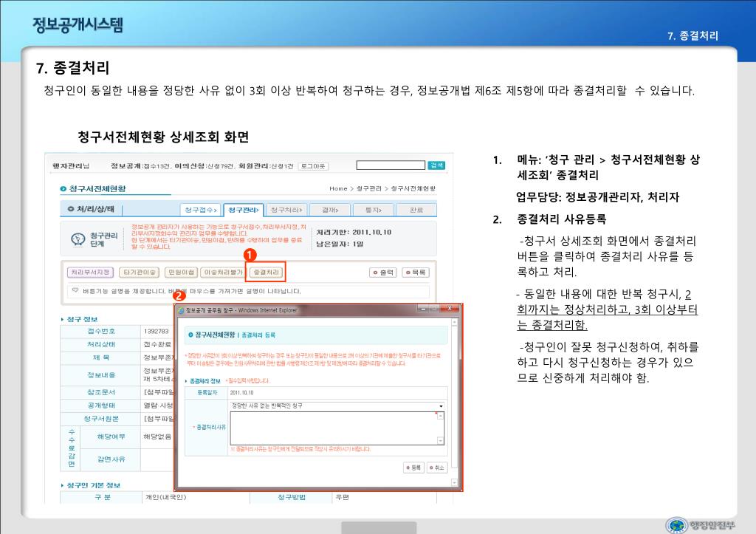This screenshot has width=756, height=534.
Task: Open the 완료 process tab
Action: [x=416, y=210]
